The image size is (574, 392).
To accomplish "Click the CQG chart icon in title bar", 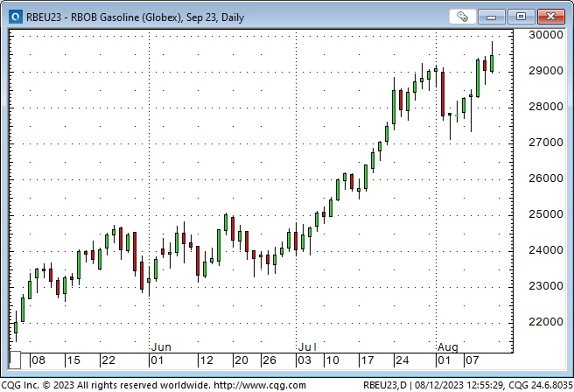I will click(16, 17).
